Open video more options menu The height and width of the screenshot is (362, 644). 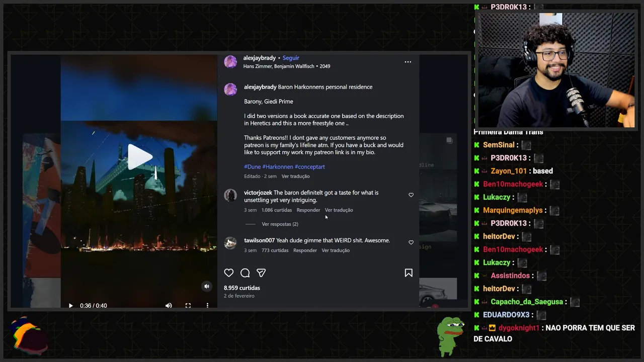tap(207, 305)
